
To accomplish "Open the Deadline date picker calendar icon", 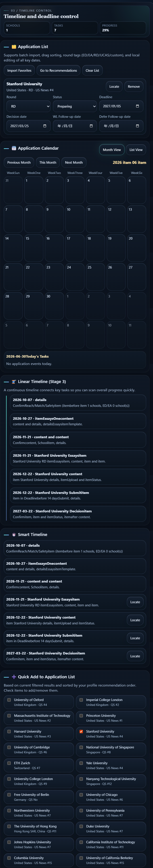I will click(137, 106).
